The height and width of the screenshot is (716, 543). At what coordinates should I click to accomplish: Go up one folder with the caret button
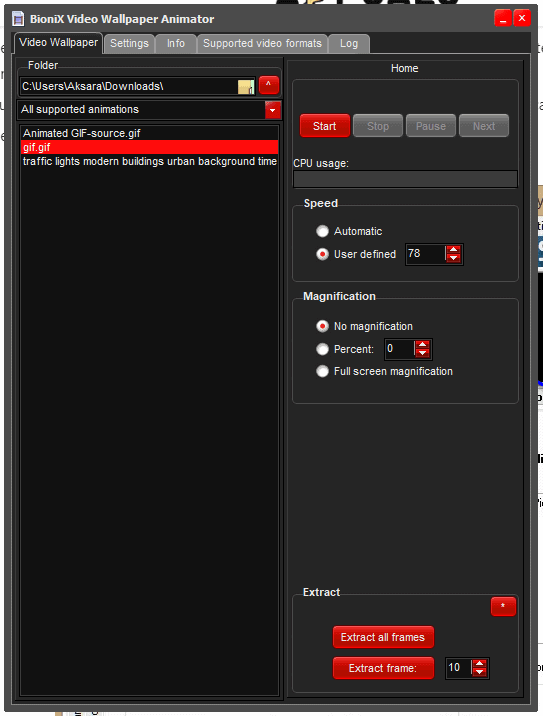pyautogui.click(x=269, y=85)
